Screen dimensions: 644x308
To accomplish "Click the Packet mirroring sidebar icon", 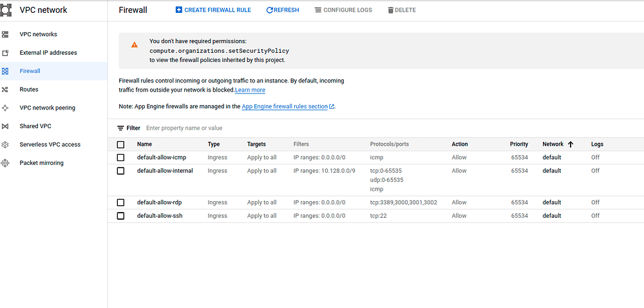I will [5, 163].
